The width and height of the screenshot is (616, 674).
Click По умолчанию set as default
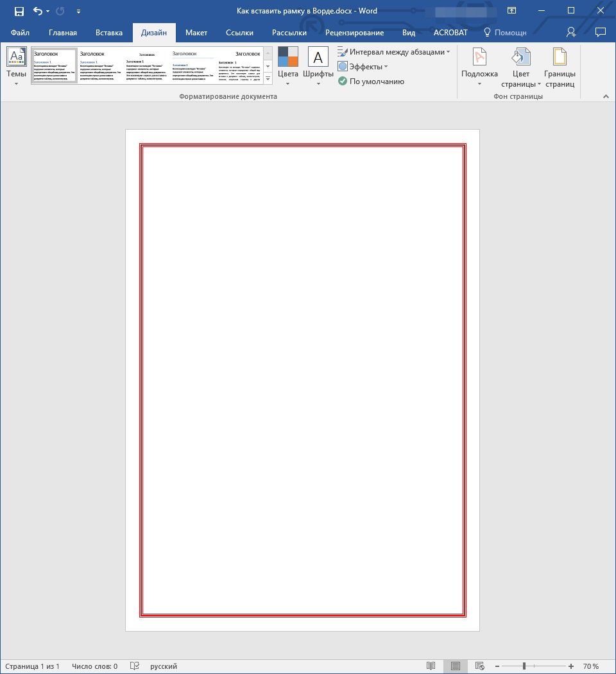coord(371,82)
